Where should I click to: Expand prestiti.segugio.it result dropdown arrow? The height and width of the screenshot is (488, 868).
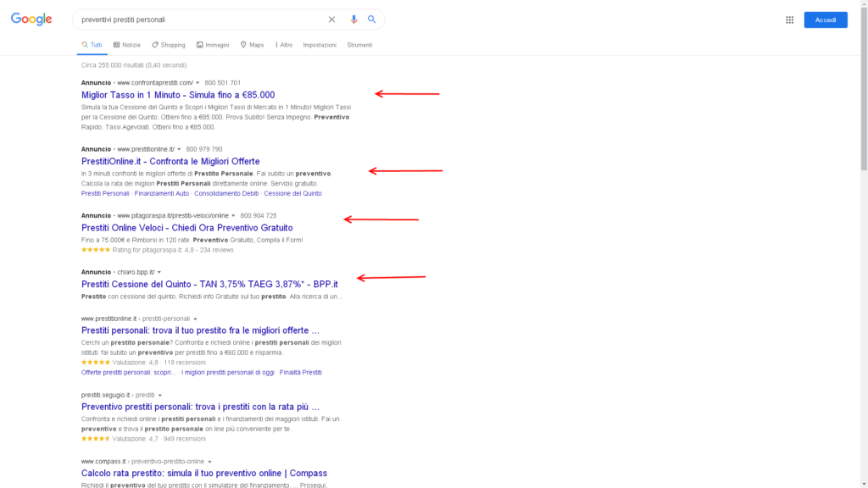[x=160, y=396]
